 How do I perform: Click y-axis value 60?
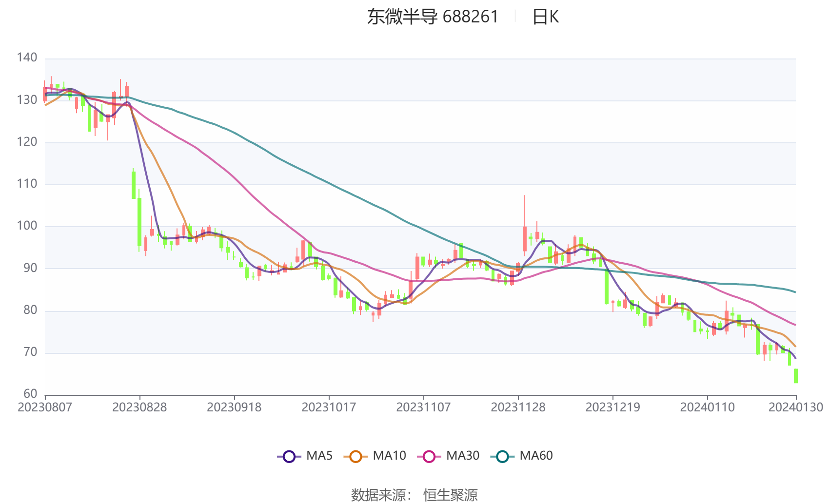pos(30,394)
